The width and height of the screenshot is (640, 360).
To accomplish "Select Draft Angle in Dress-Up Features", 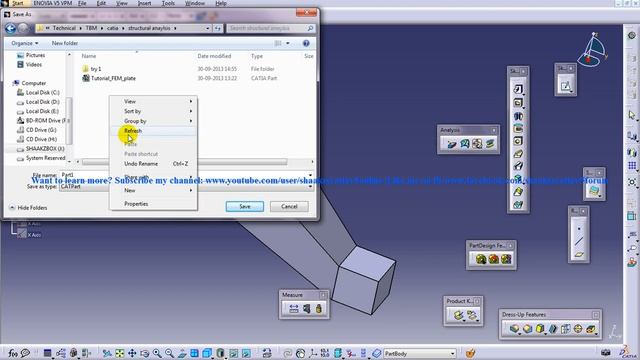I will tap(540, 329).
